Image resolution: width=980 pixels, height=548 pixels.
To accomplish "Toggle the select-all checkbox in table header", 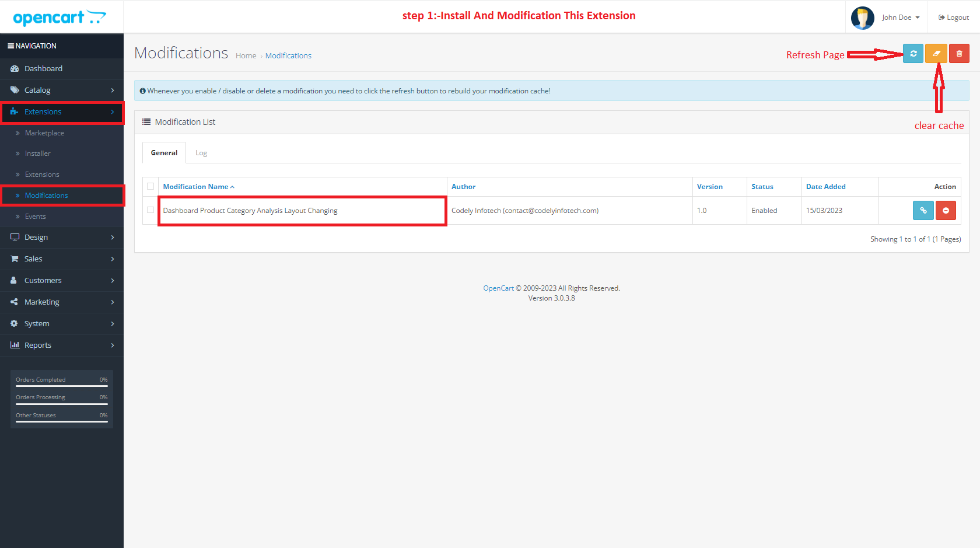I will pyautogui.click(x=150, y=187).
